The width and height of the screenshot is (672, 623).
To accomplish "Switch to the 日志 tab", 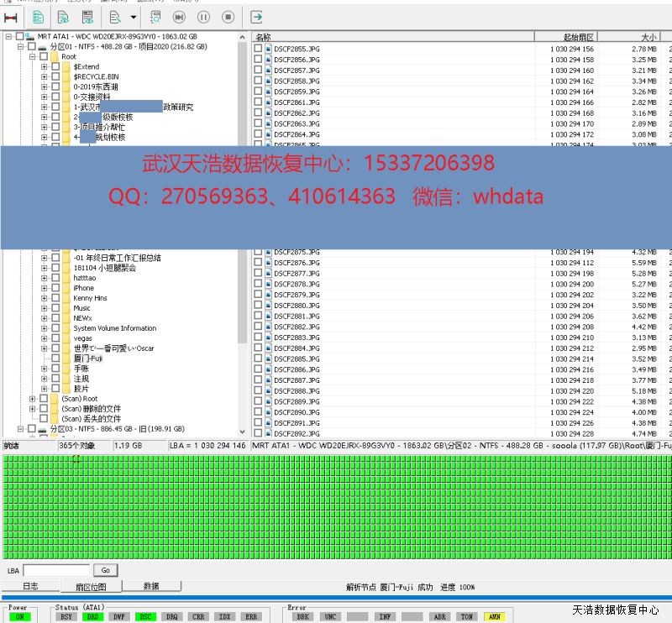I will [x=30, y=586].
